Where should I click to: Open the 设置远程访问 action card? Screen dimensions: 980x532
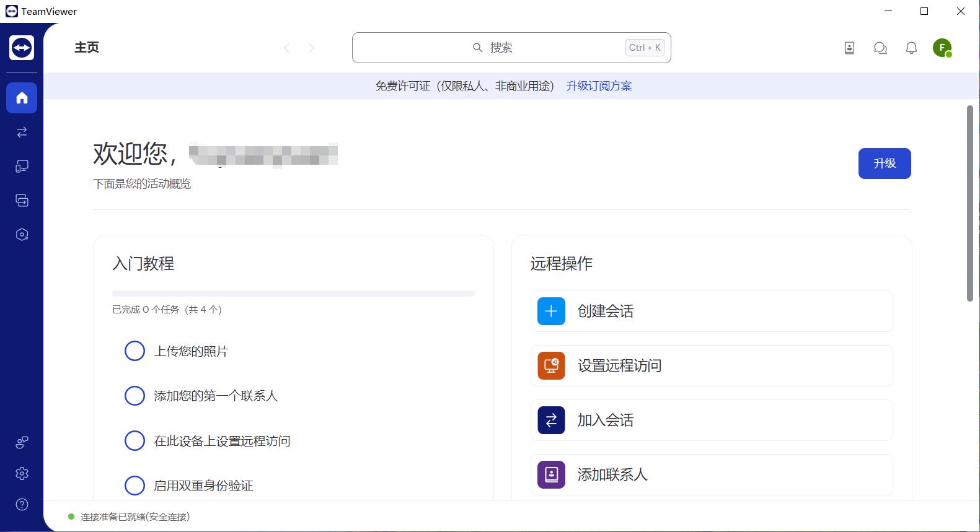click(x=712, y=365)
